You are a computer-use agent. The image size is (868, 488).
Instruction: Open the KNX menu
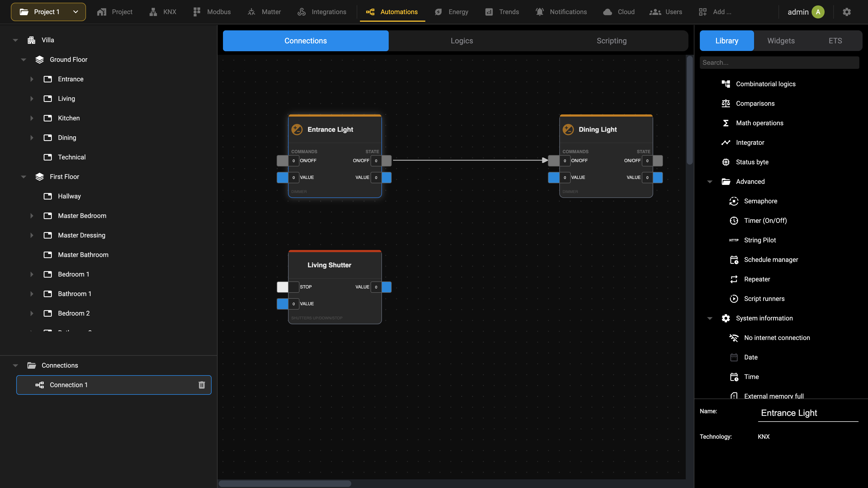(x=163, y=12)
